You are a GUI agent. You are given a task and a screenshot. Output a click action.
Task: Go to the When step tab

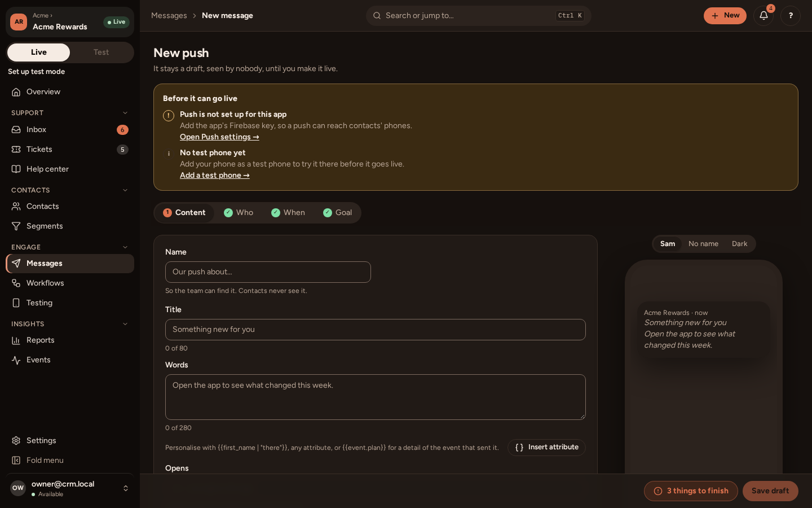(288, 213)
